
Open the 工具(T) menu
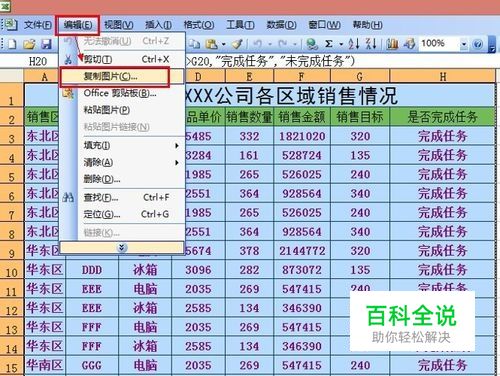(240, 25)
